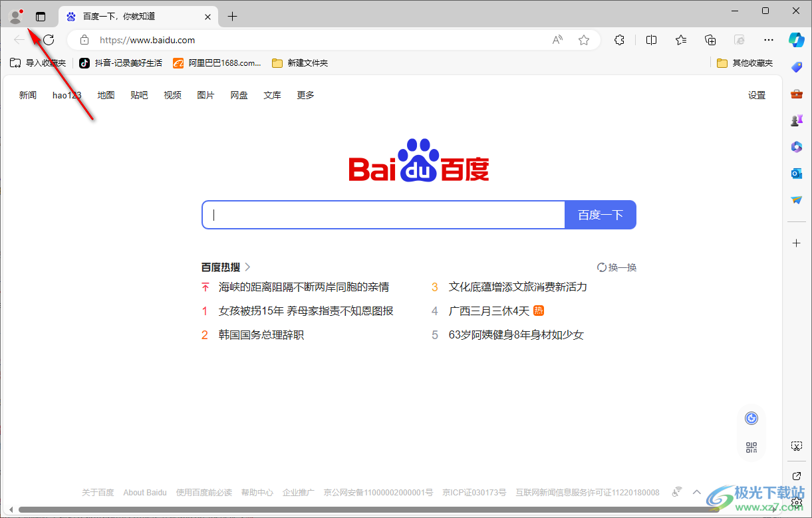Open Baidu 贴吧

click(140, 95)
